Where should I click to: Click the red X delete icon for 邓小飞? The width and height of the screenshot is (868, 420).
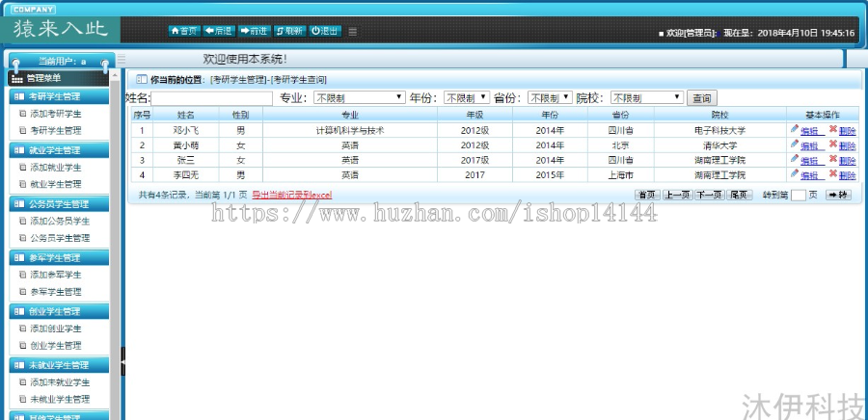(832, 129)
